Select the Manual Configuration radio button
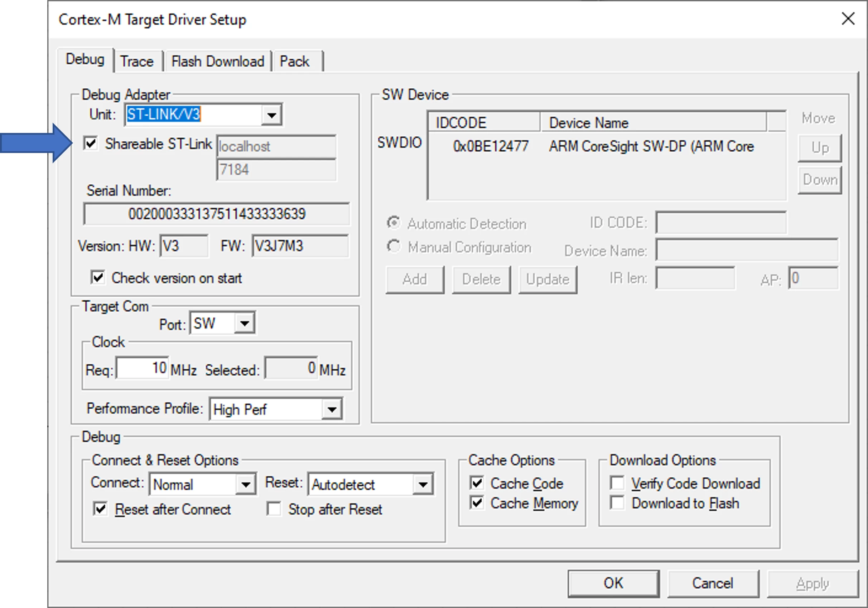Viewport: 868px width, 608px height. (x=394, y=246)
